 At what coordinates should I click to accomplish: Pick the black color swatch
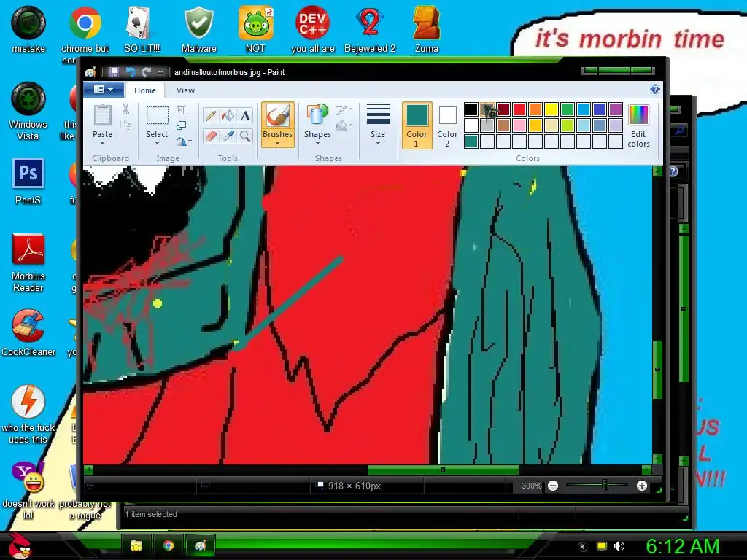click(x=471, y=109)
